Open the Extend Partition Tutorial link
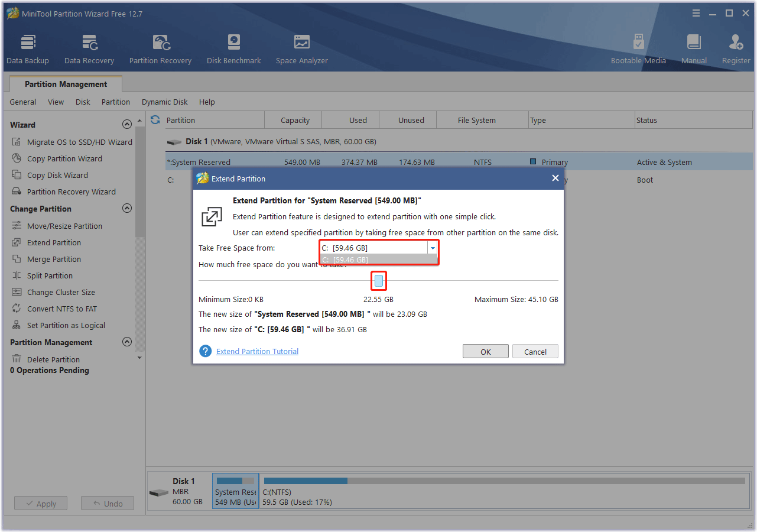 (x=257, y=351)
